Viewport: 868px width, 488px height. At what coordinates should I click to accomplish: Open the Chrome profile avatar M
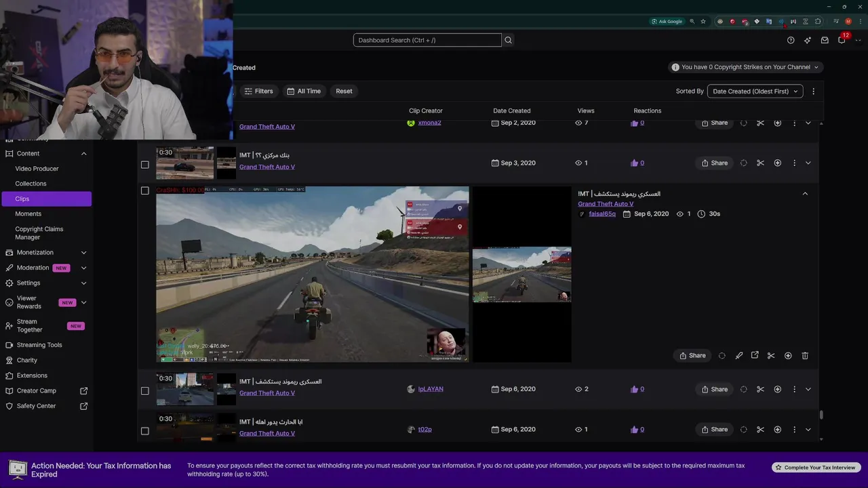(x=848, y=22)
